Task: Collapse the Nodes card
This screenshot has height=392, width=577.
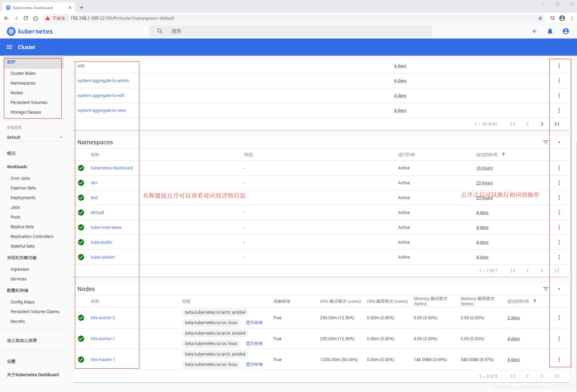Action: (559, 289)
